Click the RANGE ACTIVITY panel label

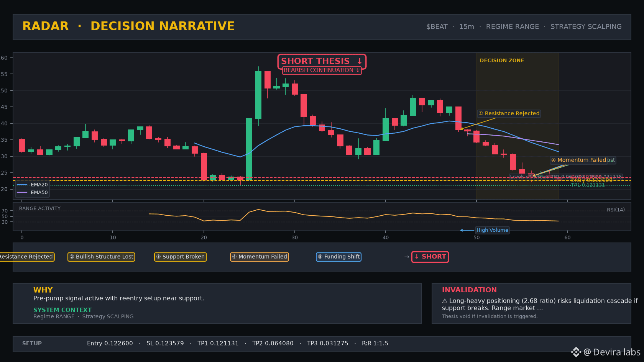[x=40, y=208]
